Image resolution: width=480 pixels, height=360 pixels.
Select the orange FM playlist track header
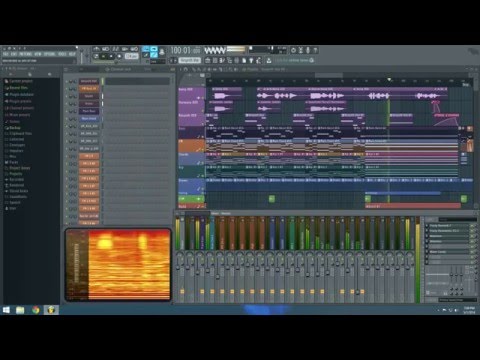[x=192, y=146]
